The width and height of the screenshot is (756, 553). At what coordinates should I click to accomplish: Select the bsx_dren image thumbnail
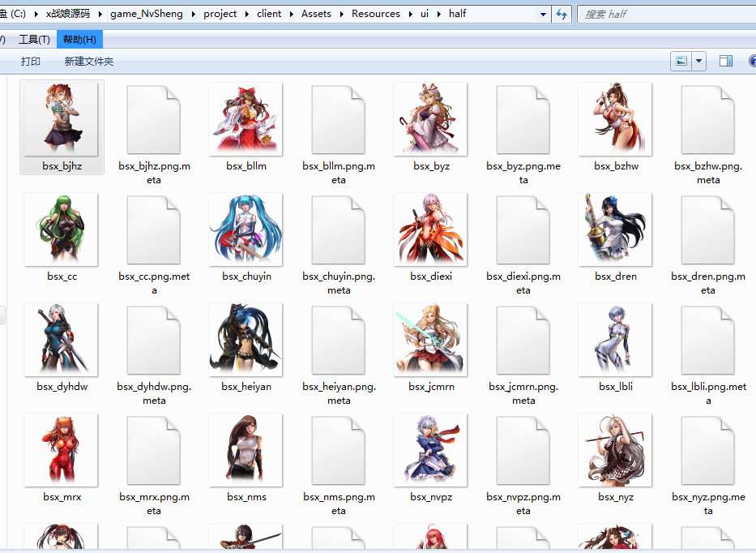(616, 229)
